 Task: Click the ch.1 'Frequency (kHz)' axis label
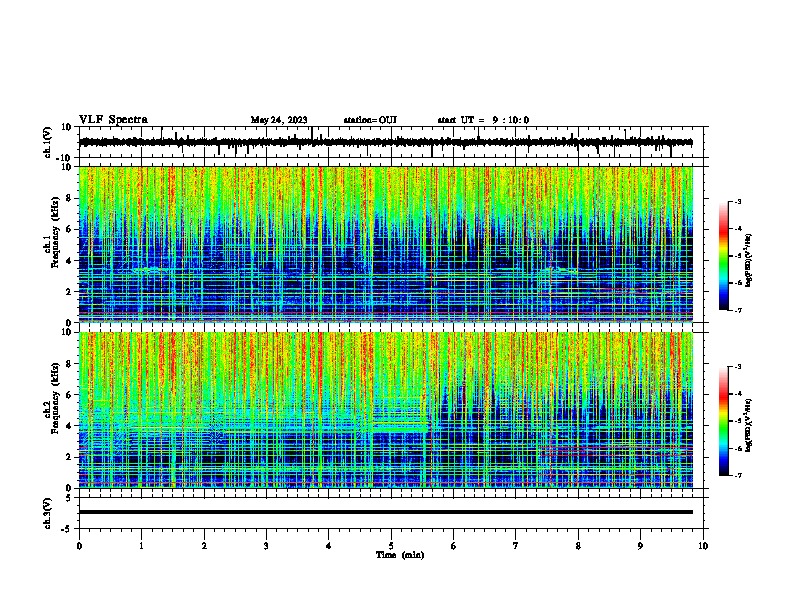pyautogui.click(x=55, y=232)
